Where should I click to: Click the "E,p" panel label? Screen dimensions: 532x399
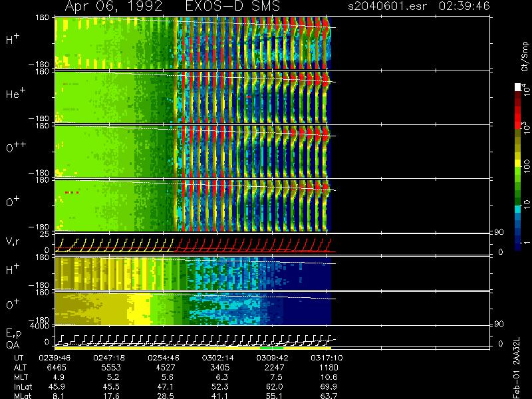click(13, 334)
